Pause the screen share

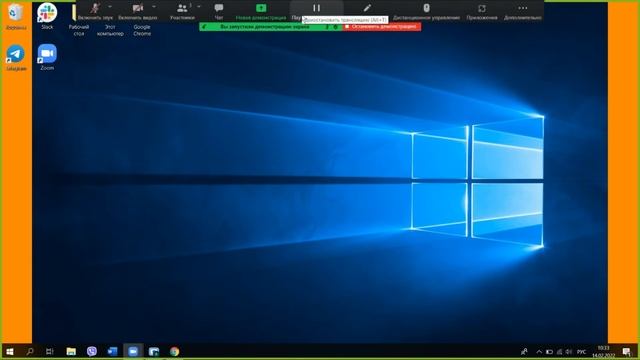(316, 8)
